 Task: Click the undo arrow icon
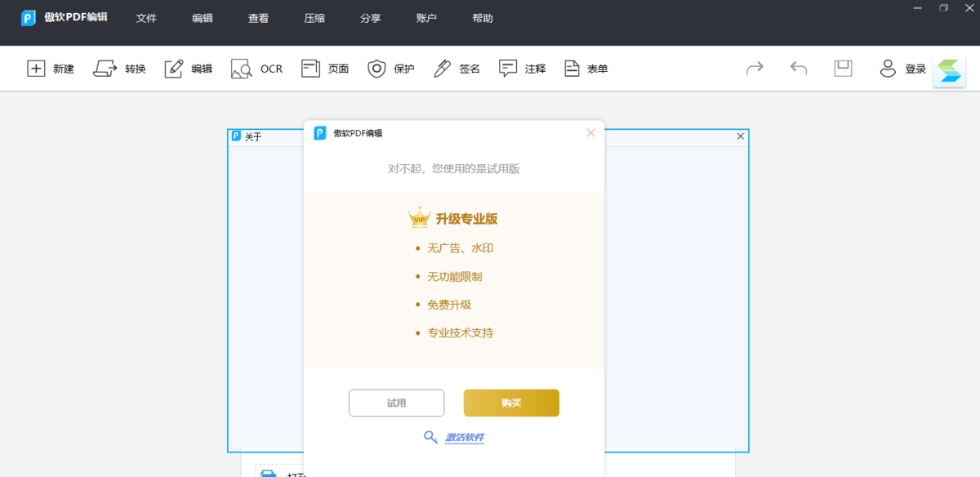[799, 69]
